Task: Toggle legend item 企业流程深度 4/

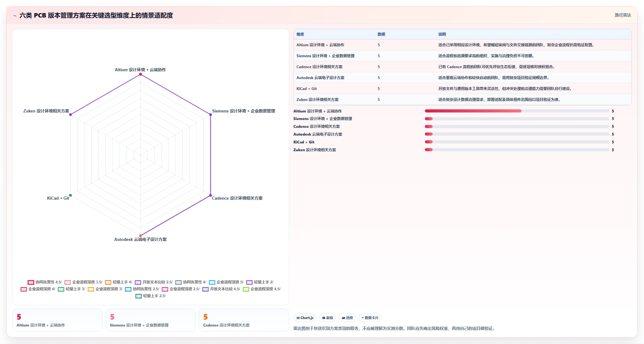Action: point(38,289)
